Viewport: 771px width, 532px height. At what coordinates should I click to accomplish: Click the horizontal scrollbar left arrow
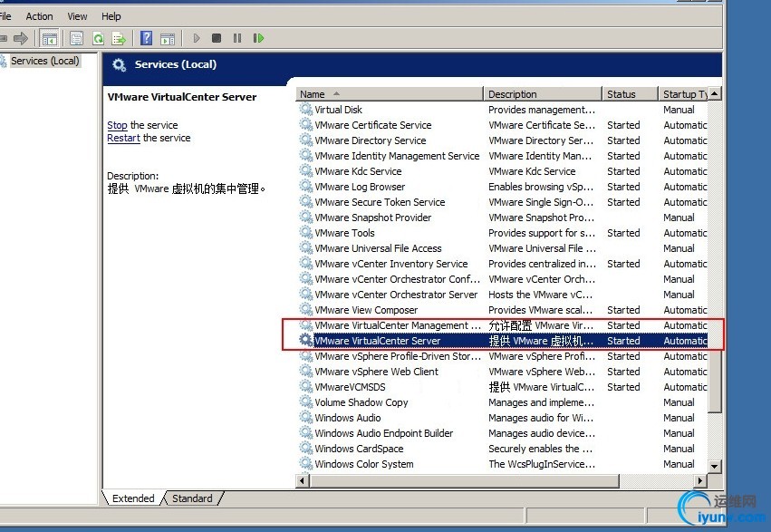[303, 480]
